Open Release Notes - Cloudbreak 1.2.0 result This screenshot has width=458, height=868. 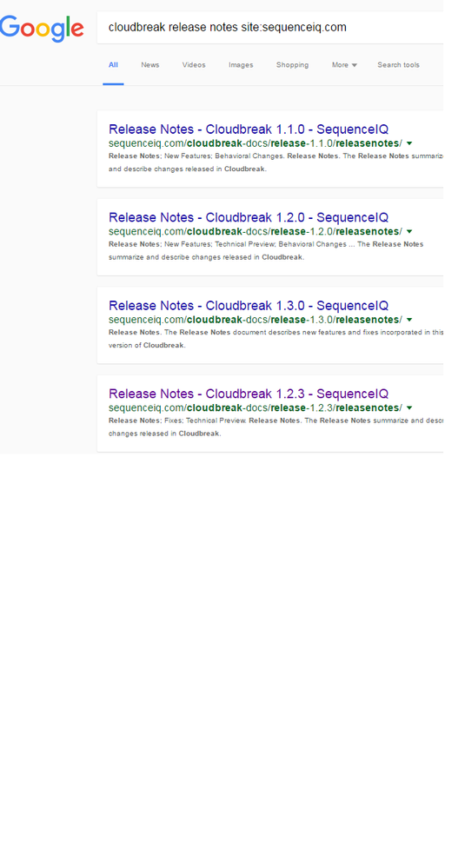pyautogui.click(x=249, y=217)
